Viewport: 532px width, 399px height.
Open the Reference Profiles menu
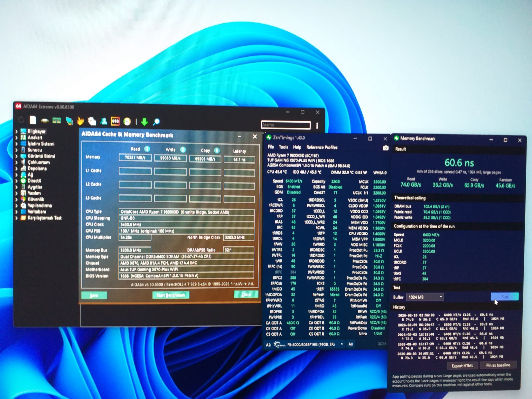point(322,148)
